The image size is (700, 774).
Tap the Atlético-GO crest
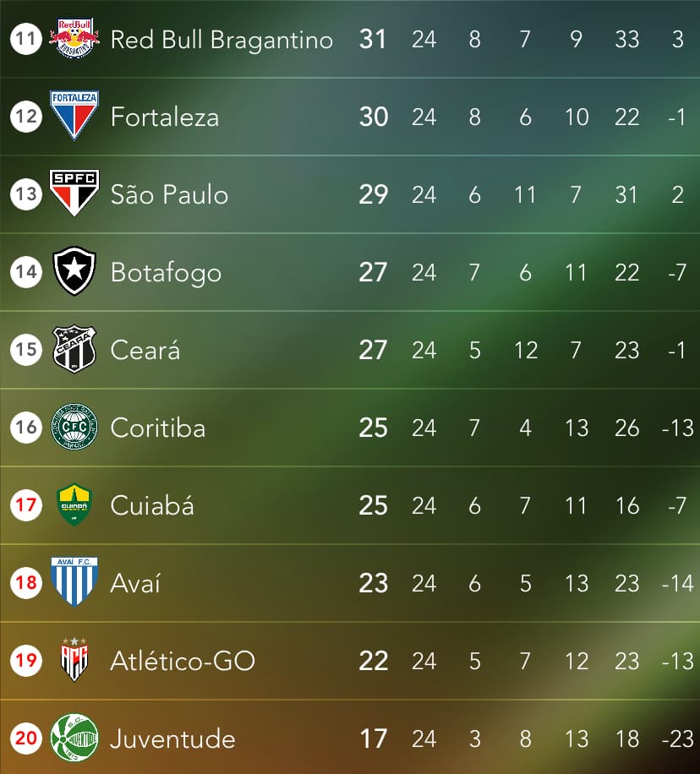coord(74,660)
